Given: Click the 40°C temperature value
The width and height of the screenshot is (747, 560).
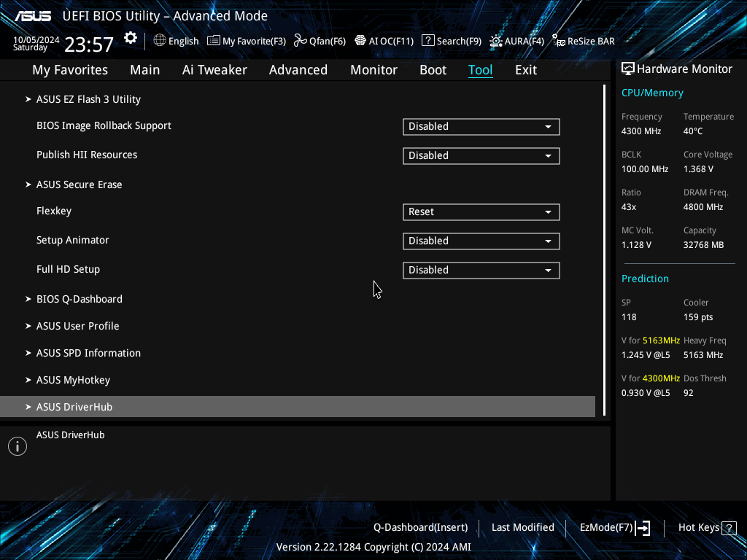Looking at the screenshot, I should [x=693, y=131].
